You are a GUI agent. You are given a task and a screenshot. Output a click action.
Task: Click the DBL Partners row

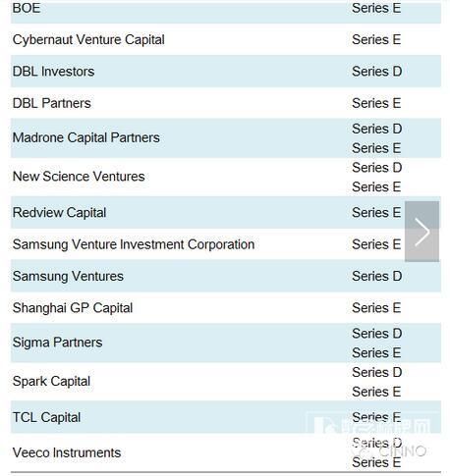[x=226, y=103]
